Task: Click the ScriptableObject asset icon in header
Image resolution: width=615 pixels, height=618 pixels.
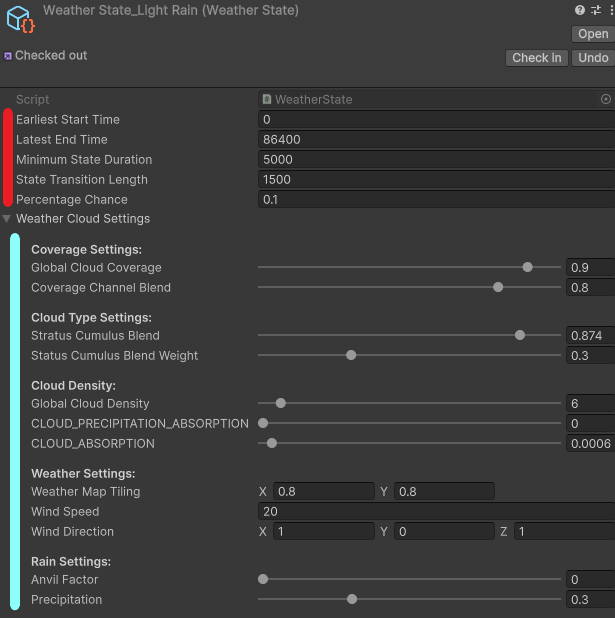Action: [20, 20]
